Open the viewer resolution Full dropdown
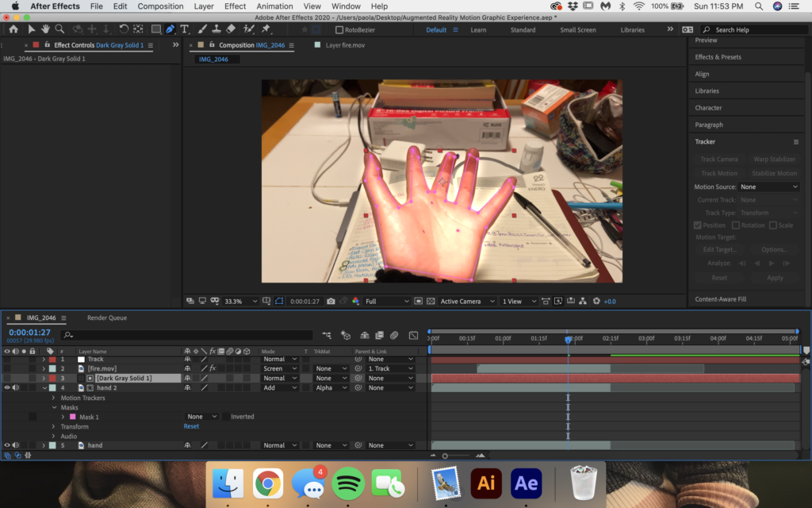The width and height of the screenshot is (812, 508). click(x=386, y=302)
